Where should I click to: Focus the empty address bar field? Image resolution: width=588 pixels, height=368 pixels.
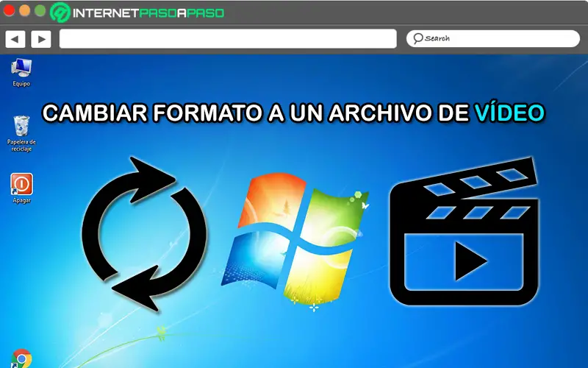click(228, 39)
